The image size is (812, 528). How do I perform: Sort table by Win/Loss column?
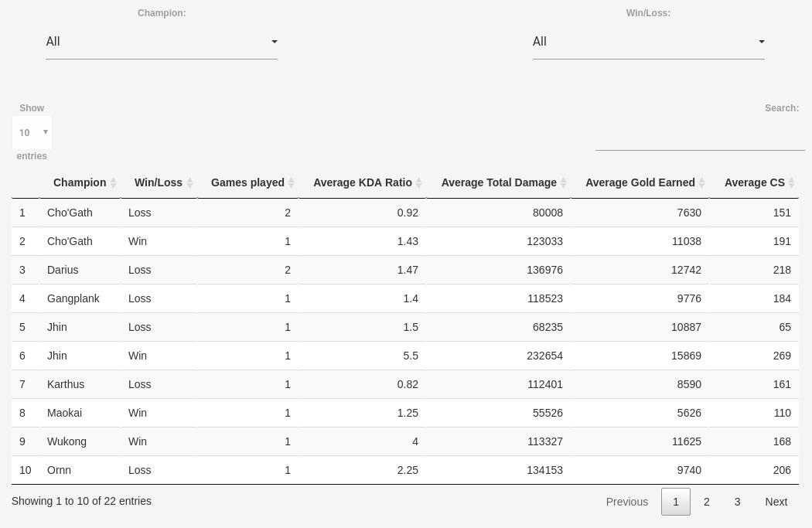point(159,182)
